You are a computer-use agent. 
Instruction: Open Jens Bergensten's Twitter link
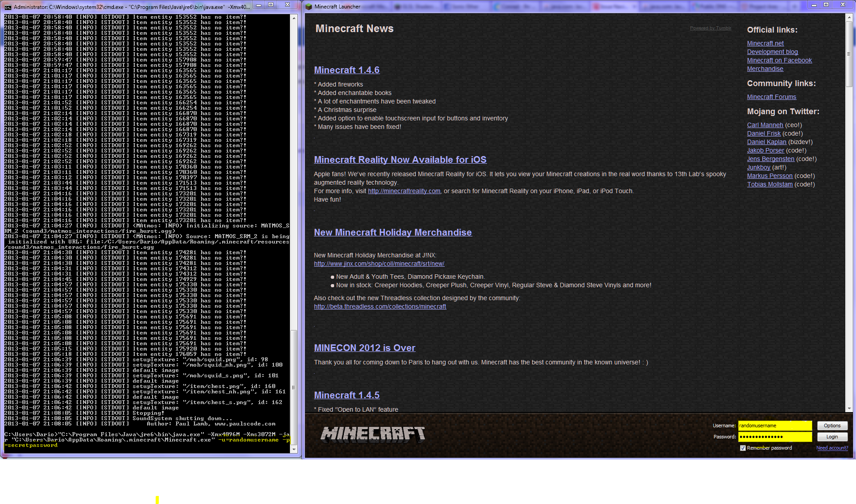pyautogui.click(x=771, y=159)
